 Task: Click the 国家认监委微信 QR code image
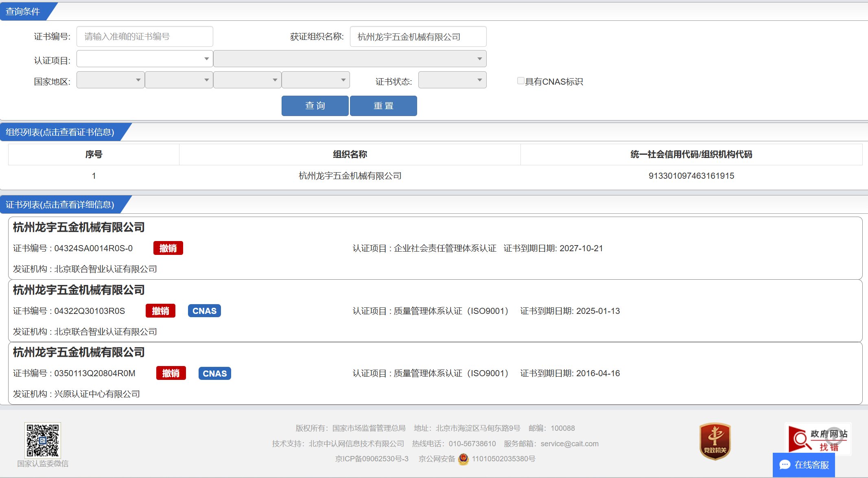[x=43, y=440]
